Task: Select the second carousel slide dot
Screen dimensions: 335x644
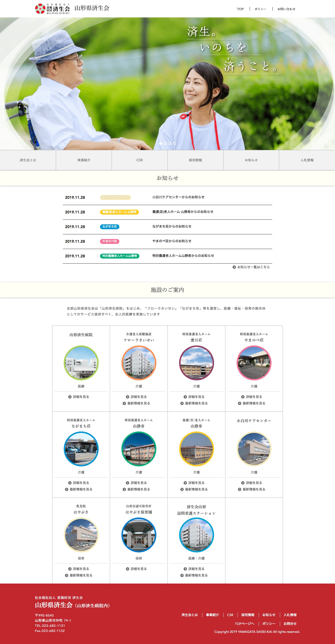Action: 165,143
